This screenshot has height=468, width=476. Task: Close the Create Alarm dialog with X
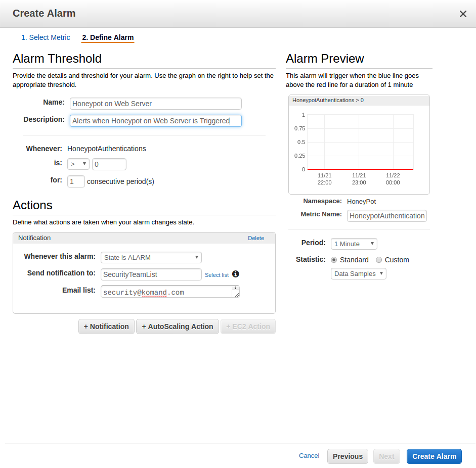(462, 14)
